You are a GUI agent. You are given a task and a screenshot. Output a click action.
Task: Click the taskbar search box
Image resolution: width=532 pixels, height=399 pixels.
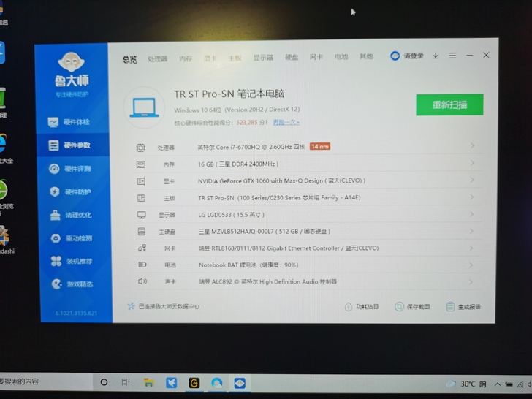(46, 382)
